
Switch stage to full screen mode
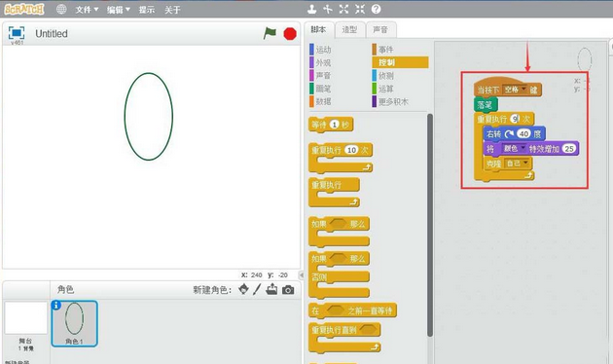pyautogui.click(x=17, y=33)
